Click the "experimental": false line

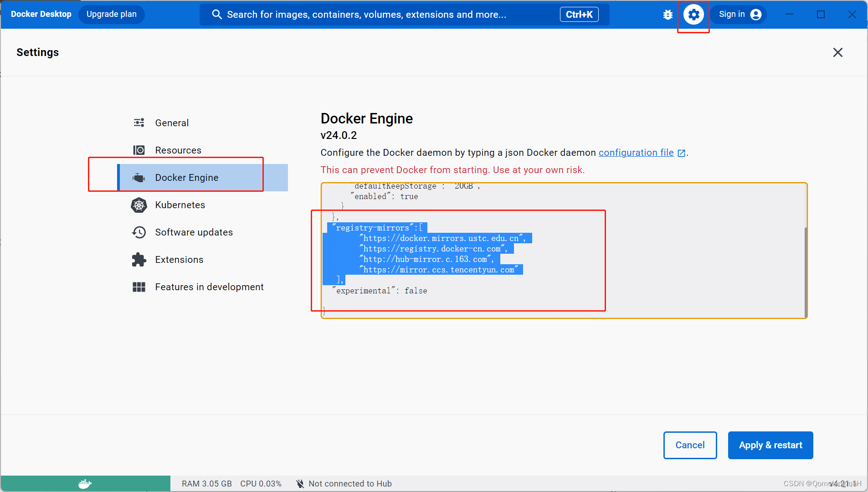pyautogui.click(x=380, y=291)
